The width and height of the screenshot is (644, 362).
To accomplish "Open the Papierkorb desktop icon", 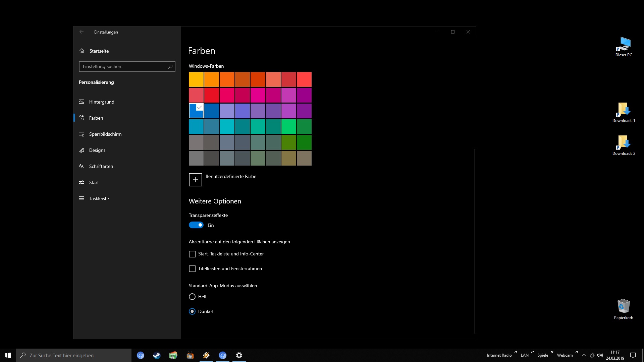I will tap(624, 306).
